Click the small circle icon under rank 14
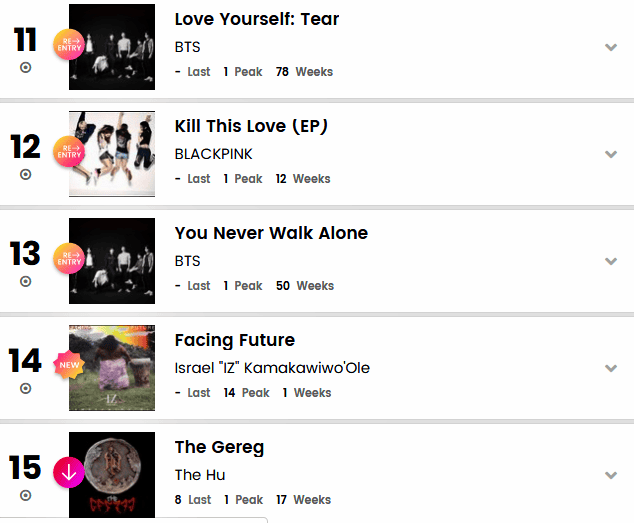The image size is (634, 523). [x=26, y=388]
